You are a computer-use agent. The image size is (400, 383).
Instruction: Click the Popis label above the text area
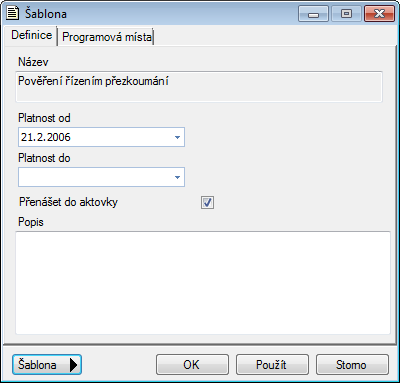pyautogui.click(x=31, y=222)
